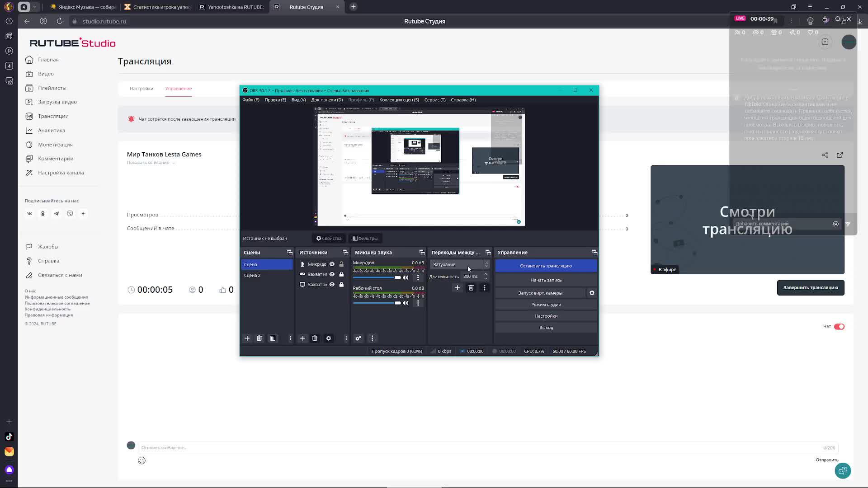The height and width of the screenshot is (488, 868).
Task: Share the stream via share icon
Action: coord(825,155)
